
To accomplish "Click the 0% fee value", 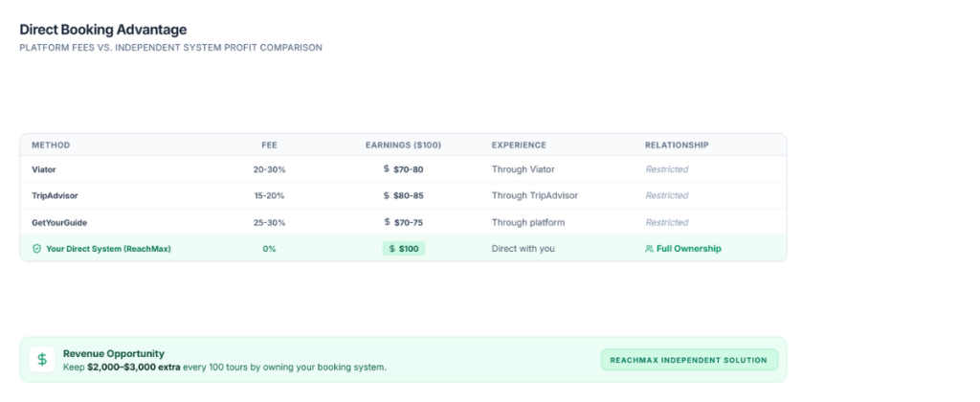I will click(269, 249).
